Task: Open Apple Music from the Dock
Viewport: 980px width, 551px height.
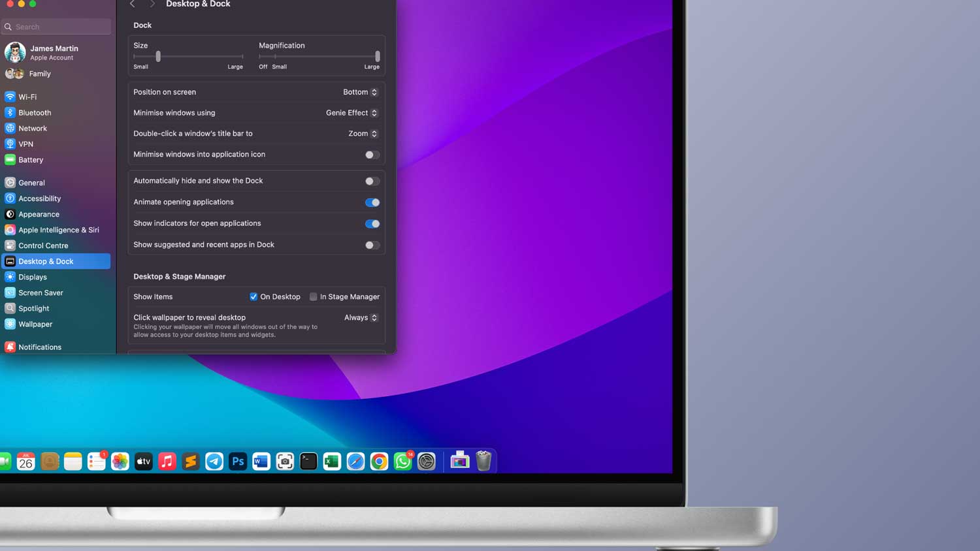Action: tap(167, 462)
